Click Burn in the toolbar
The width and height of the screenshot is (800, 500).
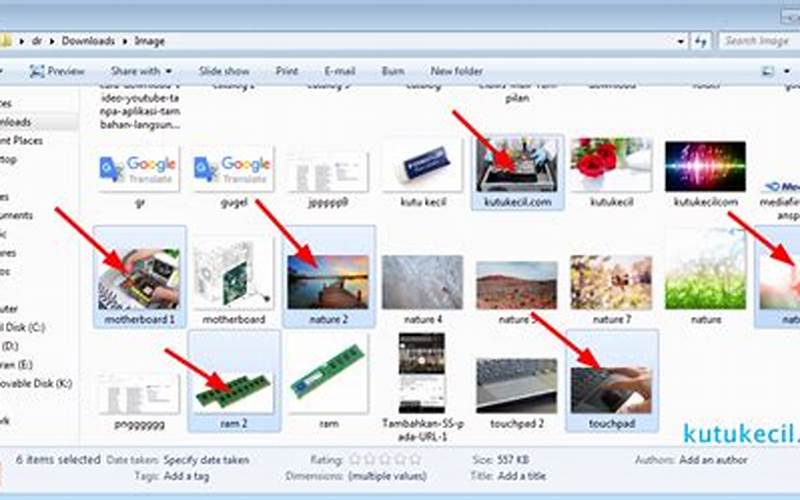[x=393, y=71]
